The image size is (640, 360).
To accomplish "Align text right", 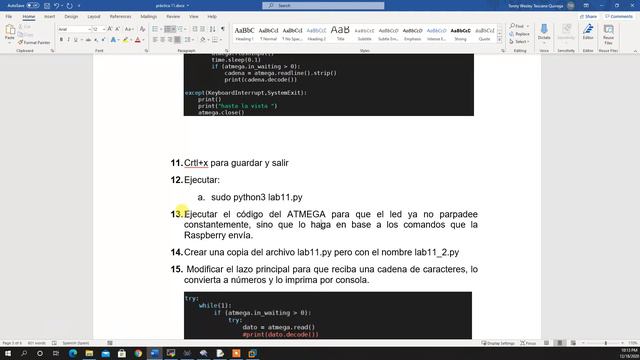I will 170,40.
